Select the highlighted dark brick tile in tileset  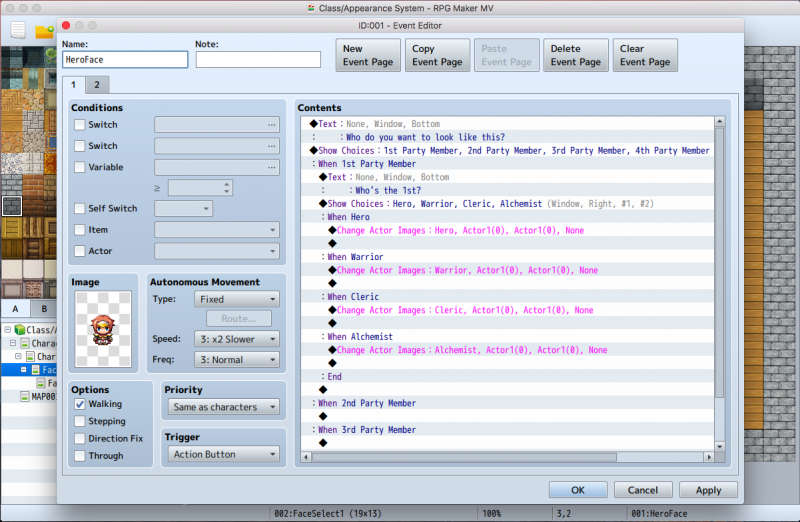pyautogui.click(x=12, y=206)
